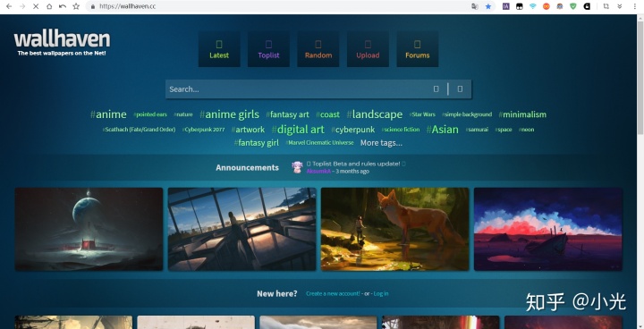
Task: Click the undo closed tab arrow icon
Action: click(63, 6)
